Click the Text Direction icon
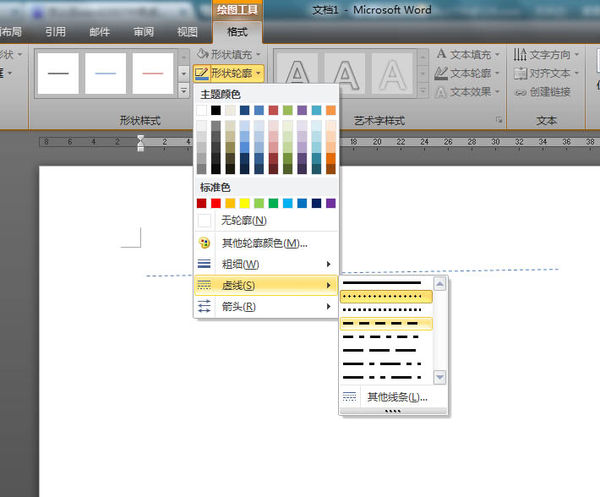The height and width of the screenshot is (497, 600). pyautogui.click(x=520, y=54)
